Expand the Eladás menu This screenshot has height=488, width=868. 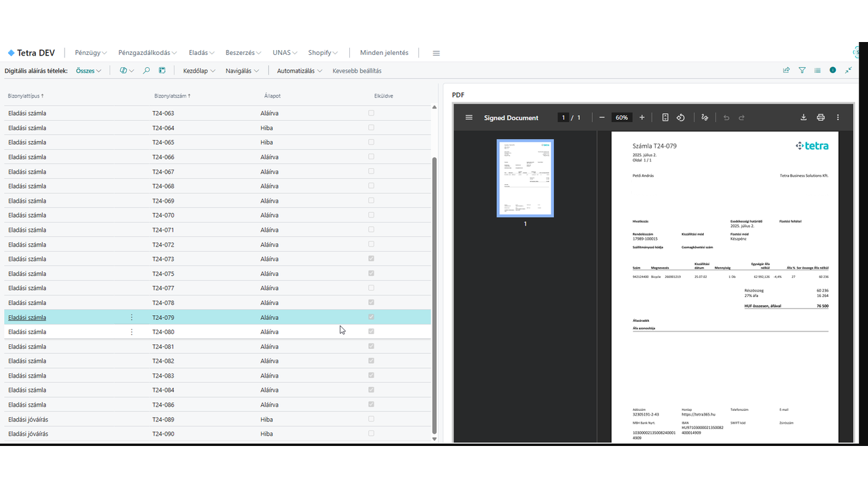point(201,53)
